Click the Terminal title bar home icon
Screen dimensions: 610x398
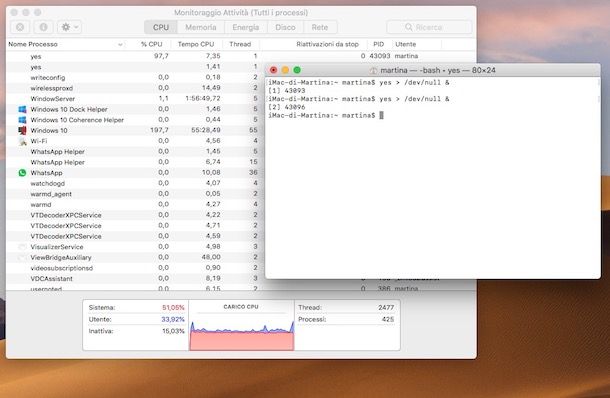pos(373,70)
